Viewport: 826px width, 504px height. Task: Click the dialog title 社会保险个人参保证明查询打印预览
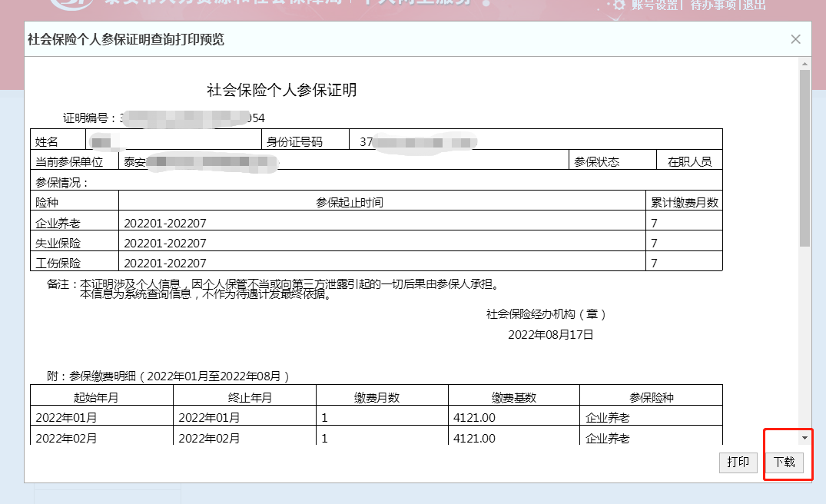point(126,39)
